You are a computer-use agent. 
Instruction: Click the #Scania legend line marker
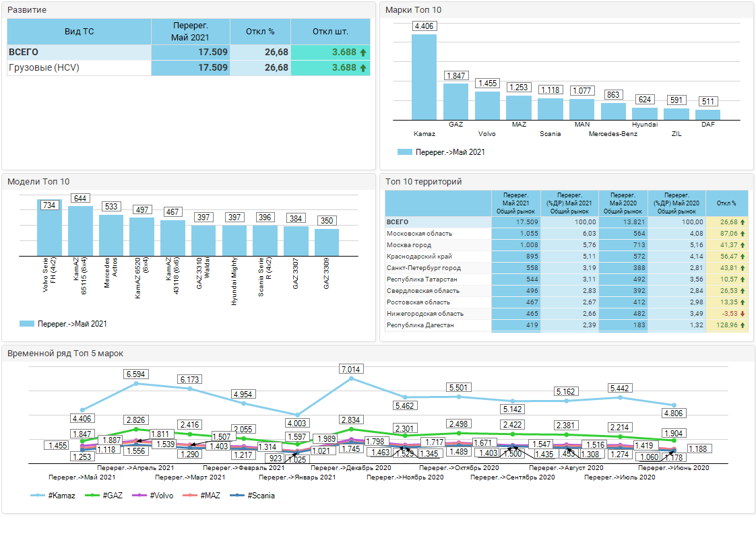[239, 496]
